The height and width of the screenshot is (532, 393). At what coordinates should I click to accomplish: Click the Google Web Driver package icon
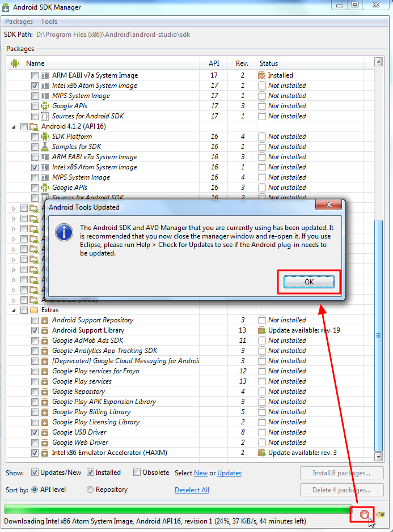(45, 443)
